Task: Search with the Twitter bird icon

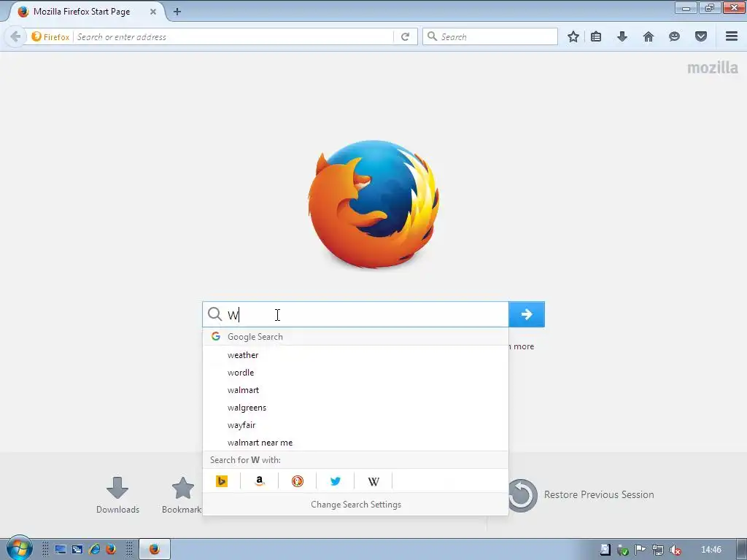Action: pyautogui.click(x=336, y=481)
